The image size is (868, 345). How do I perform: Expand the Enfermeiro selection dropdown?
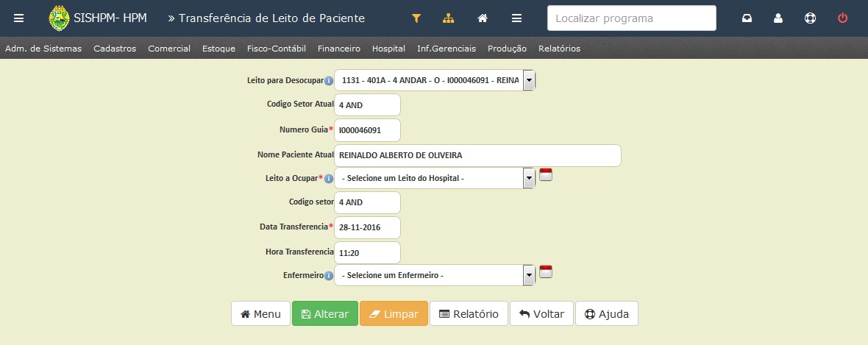(435, 275)
